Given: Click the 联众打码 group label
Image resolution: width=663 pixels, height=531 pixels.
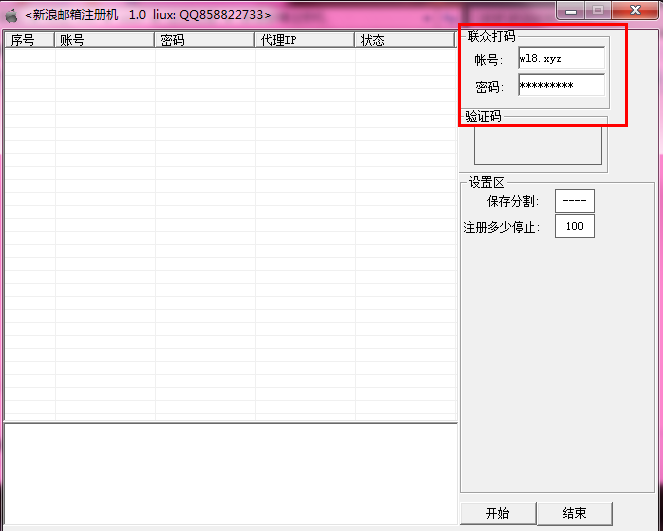Looking at the screenshot, I should (x=491, y=36).
